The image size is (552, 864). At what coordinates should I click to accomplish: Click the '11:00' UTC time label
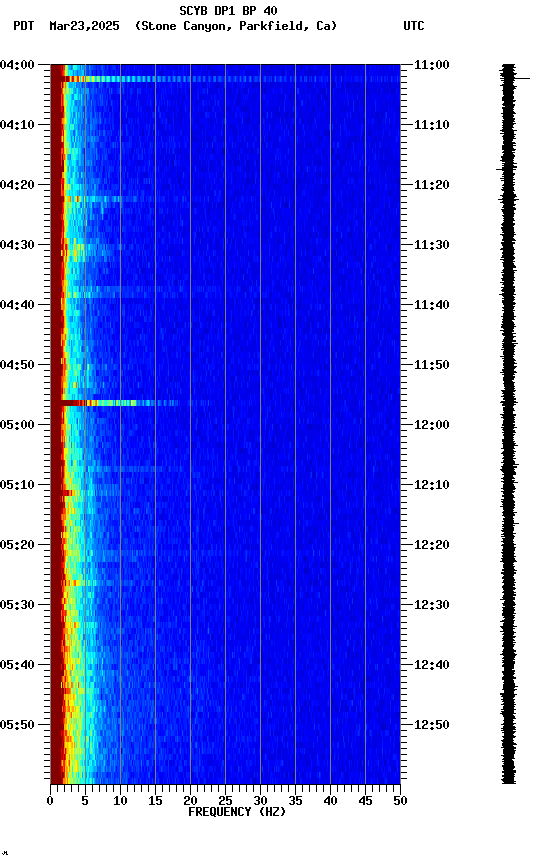click(432, 65)
